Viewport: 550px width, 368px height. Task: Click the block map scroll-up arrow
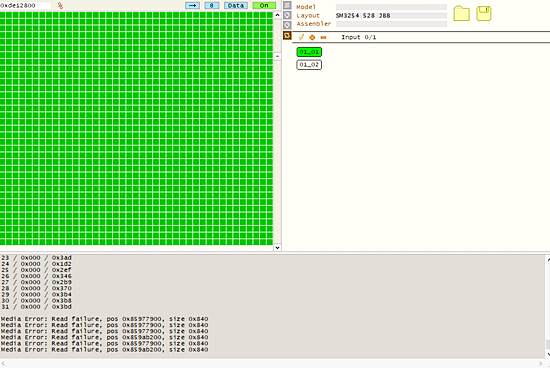277,15
